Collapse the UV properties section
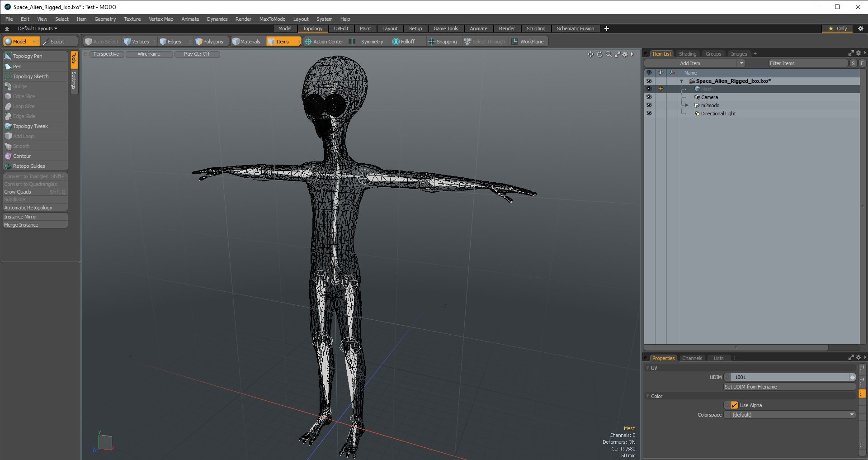Image resolution: width=868 pixels, height=460 pixels. pos(647,368)
